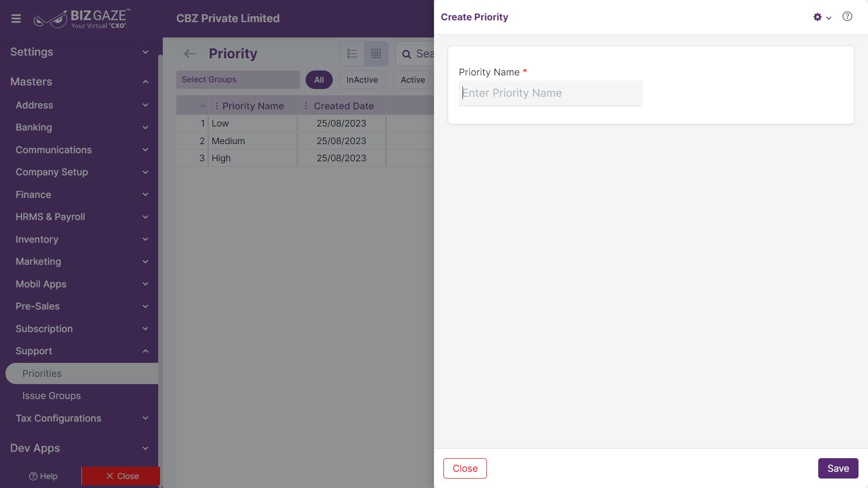Open the hamburger menu icon
Viewport: 868px width, 488px height.
[x=16, y=19]
